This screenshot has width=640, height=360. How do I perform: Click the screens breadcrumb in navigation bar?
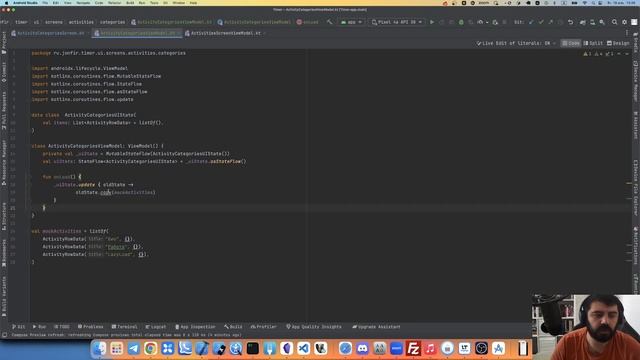[54, 22]
